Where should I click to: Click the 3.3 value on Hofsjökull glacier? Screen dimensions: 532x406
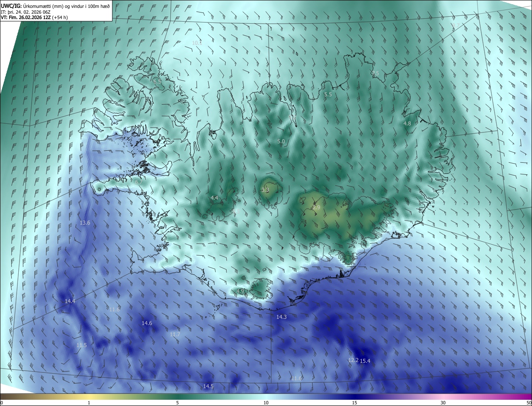[265, 190]
